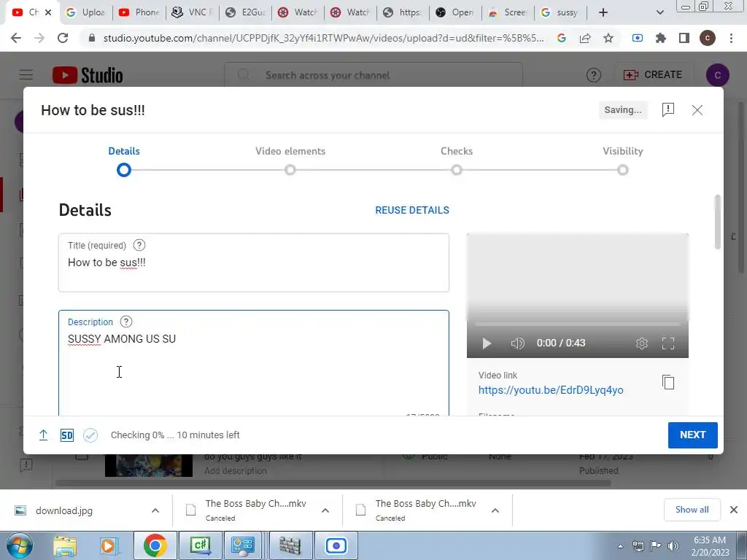Click the upload status arrow icon
The height and width of the screenshot is (560, 747).
43,435
